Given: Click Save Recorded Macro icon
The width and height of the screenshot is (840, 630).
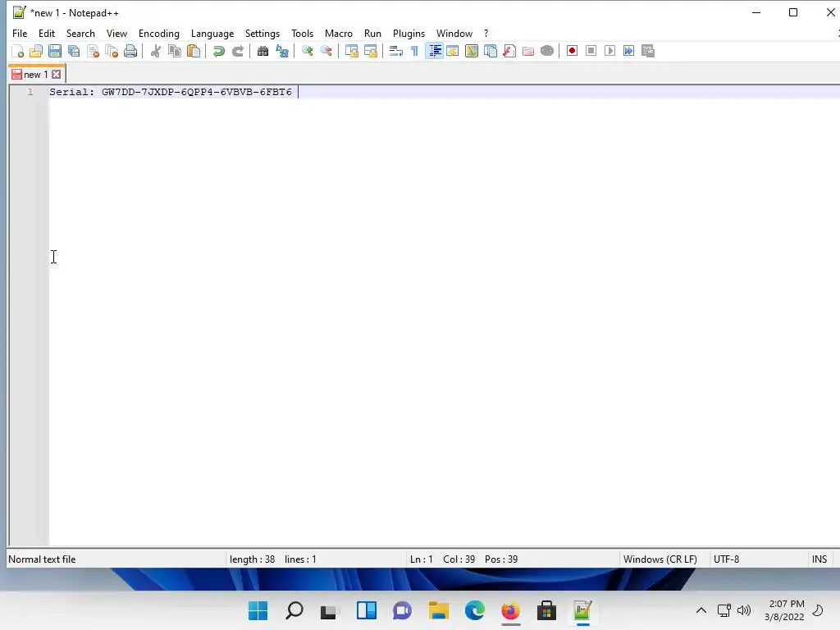Looking at the screenshot, I should click(648, 51).
